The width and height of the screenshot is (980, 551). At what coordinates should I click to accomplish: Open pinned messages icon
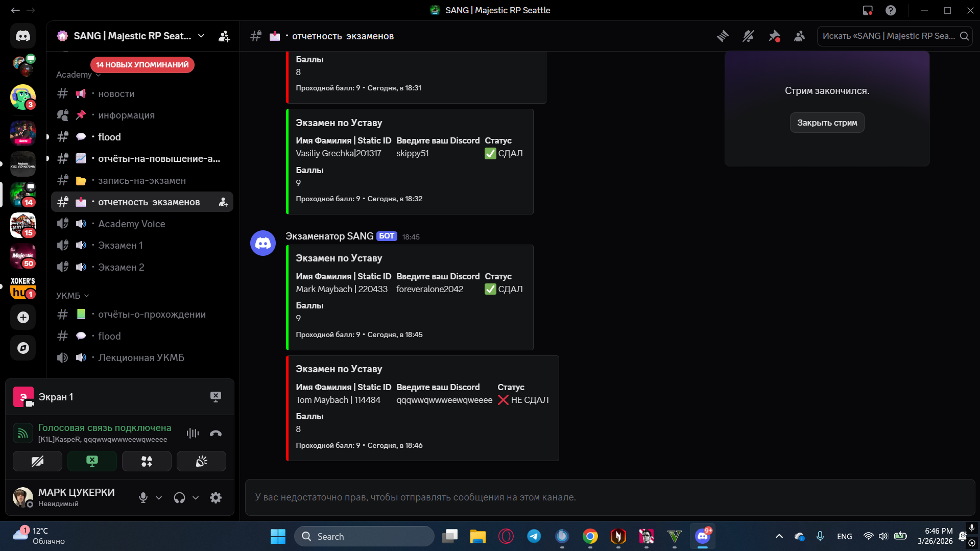coord(774,36)
